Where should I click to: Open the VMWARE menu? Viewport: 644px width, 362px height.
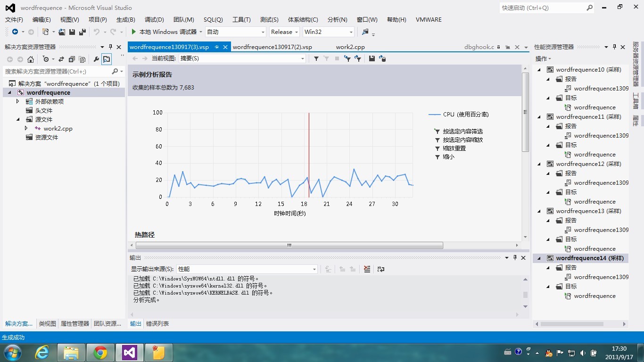(429, 19)
